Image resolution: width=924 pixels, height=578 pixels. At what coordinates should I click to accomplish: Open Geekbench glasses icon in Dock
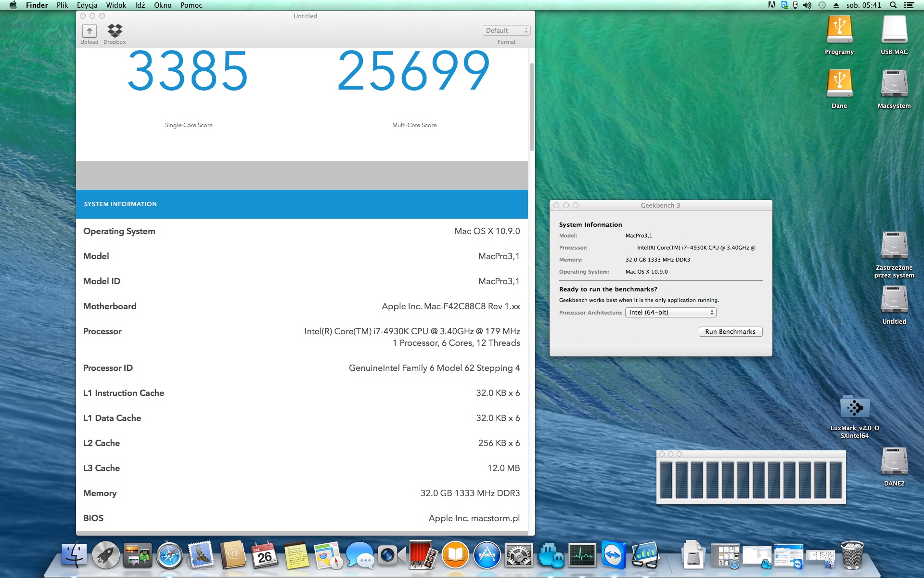pos(645,554)
